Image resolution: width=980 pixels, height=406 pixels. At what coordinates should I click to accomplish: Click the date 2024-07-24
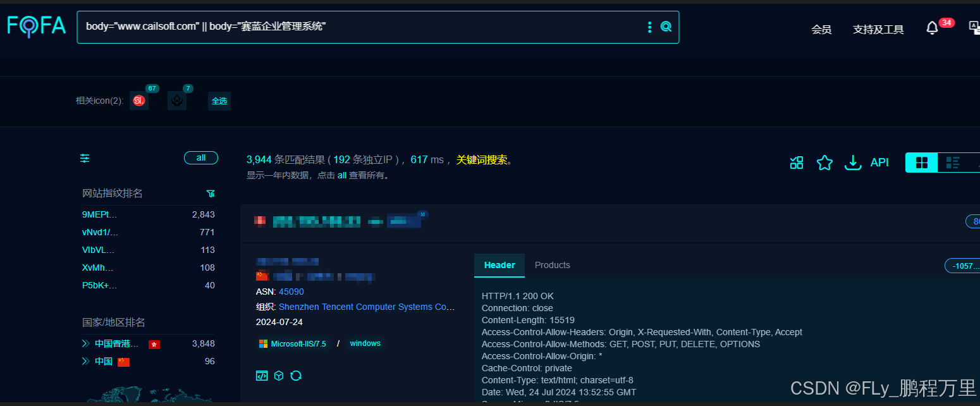pyautogui.click(x=279, y=322)
